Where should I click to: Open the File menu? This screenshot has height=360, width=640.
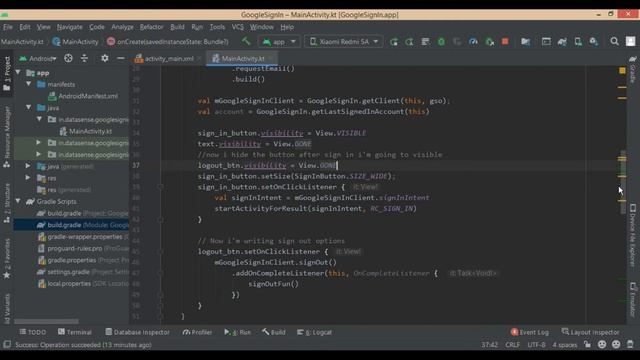[x=8, y=27]
